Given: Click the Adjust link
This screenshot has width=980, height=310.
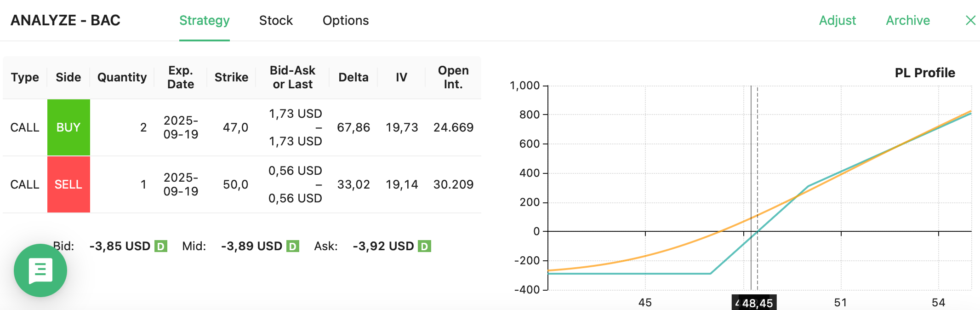Looking at the screenshot, I should 838,20.
